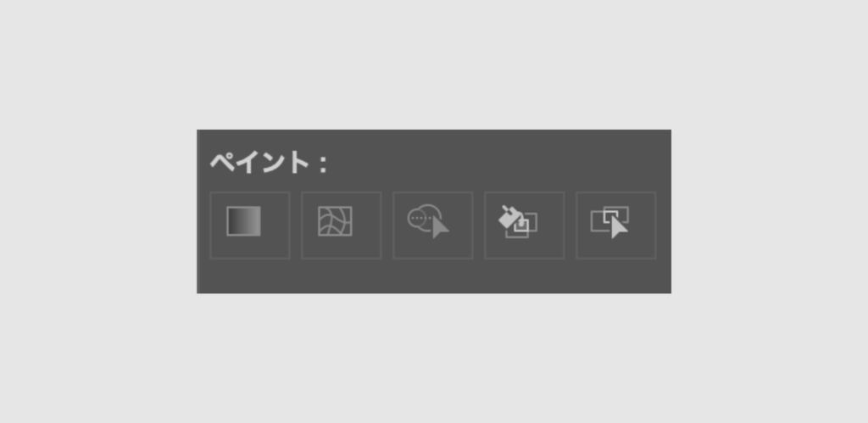Select the Live Paint Bucket tool

click(x=524, y=225)
